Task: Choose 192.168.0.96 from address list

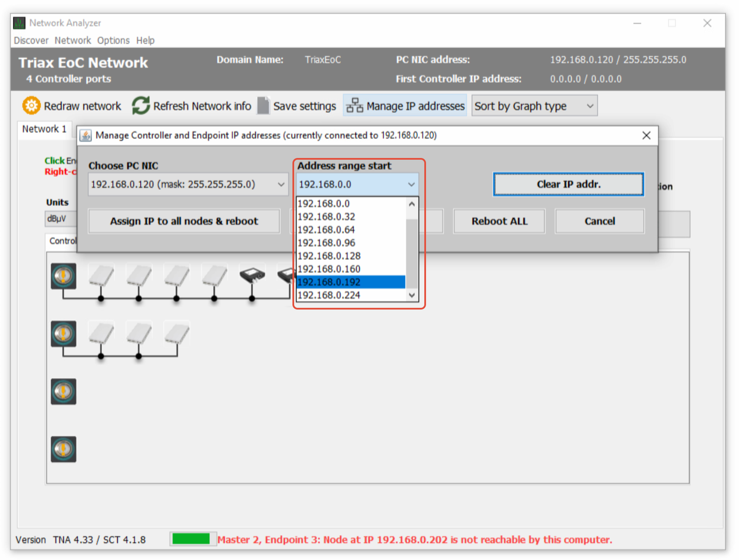Action: point(351,243)
